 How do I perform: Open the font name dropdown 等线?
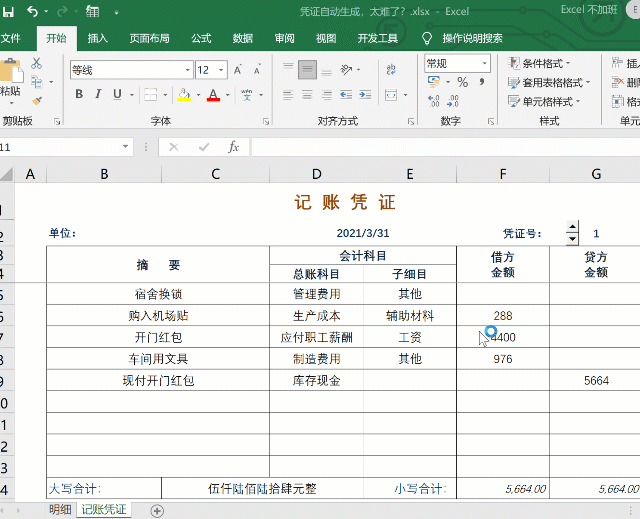[x=187, y=70]
